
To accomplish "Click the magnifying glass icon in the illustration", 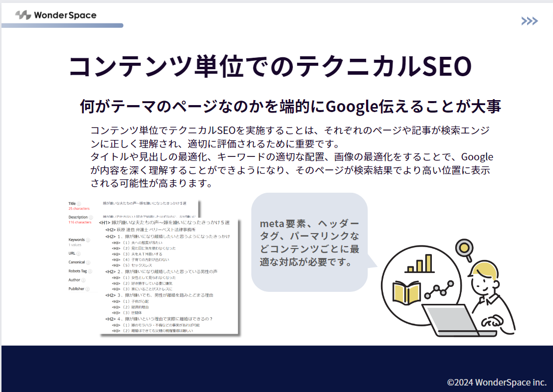I will [465, 250].
